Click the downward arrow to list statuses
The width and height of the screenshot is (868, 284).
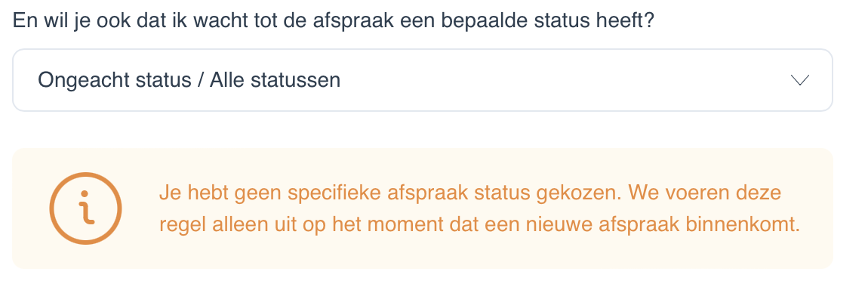801,80
